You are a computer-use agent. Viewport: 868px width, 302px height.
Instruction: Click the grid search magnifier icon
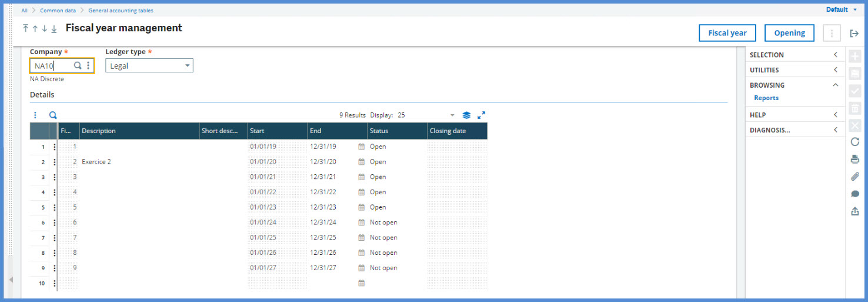point(53,115)
